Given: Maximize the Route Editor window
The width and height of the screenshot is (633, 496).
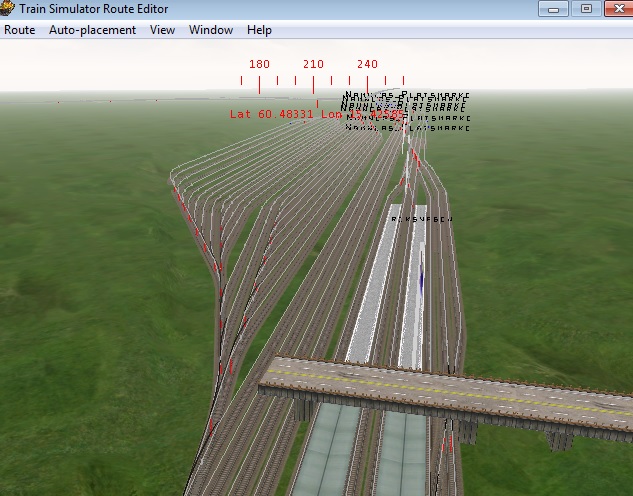Looking at the screenshot, I should (x=586, y=9).
